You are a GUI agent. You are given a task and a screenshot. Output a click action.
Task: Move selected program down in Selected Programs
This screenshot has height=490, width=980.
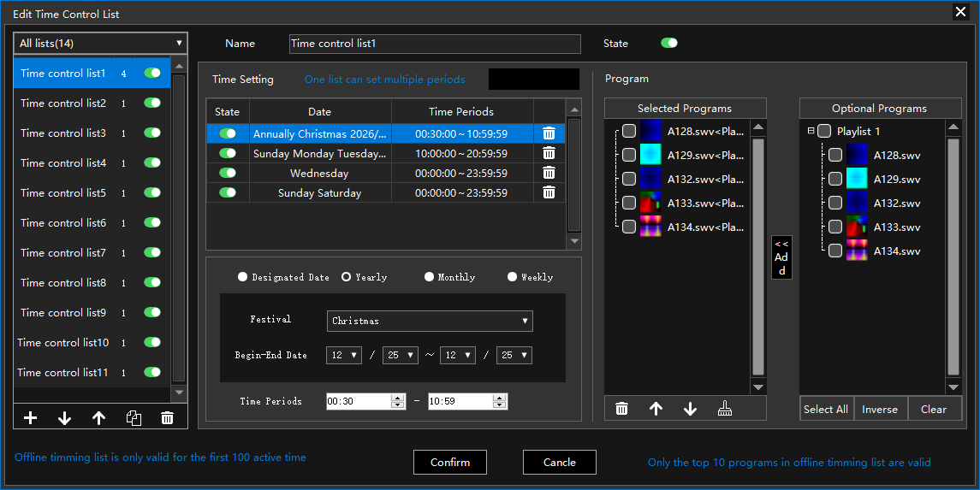click(x=690, y=409)
